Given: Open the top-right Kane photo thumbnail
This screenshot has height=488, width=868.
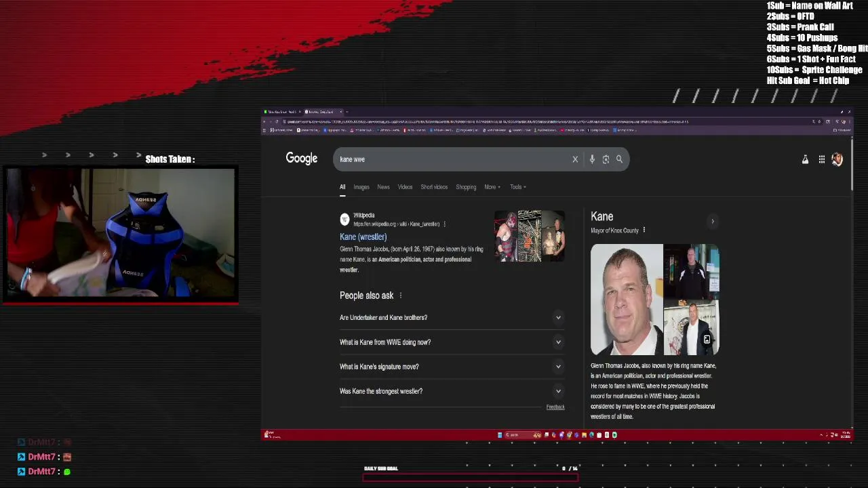Looking at the screenshot, I should [692, 271].
